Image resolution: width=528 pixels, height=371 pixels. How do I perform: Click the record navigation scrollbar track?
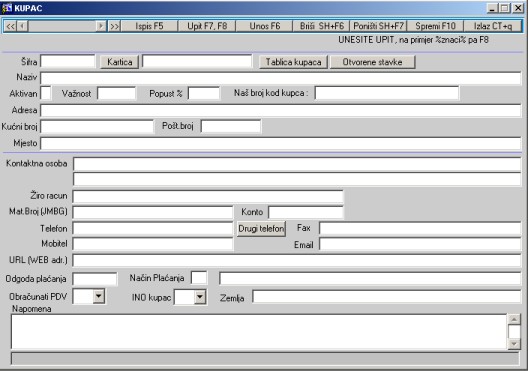[62, 26]
